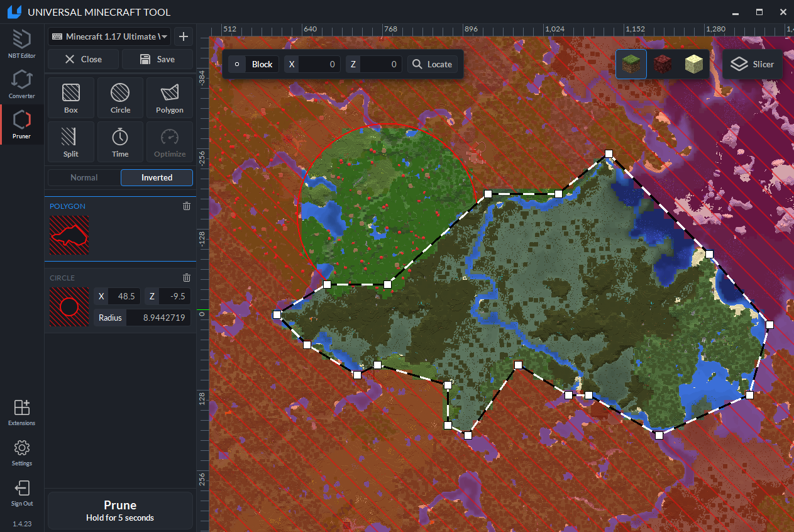Click the topmost polygon vertex handle
The image size is (794, 532).
tap(609, 153)
